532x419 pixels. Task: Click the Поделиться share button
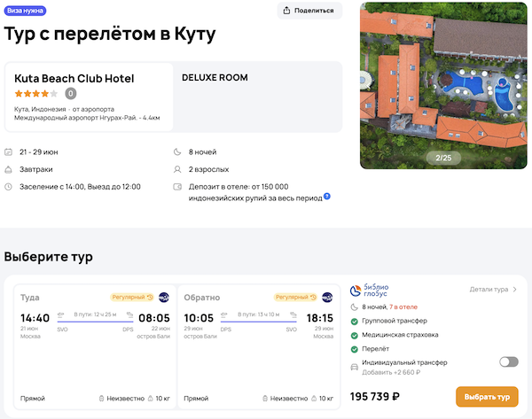tap(309, 11)
